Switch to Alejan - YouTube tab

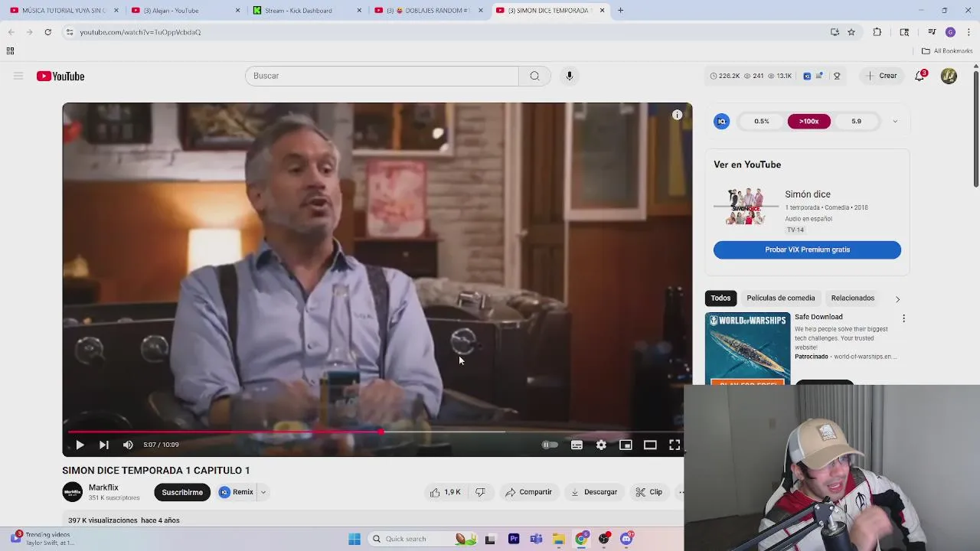click(x=184, y=10)
